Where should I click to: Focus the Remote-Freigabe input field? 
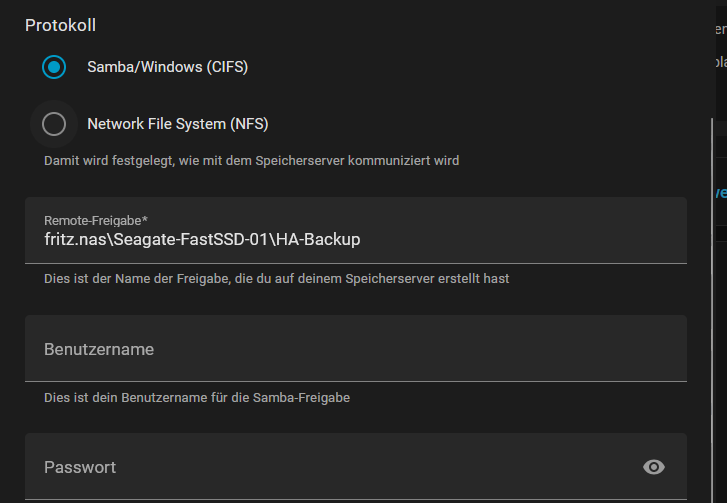click(x=356, y=230)
